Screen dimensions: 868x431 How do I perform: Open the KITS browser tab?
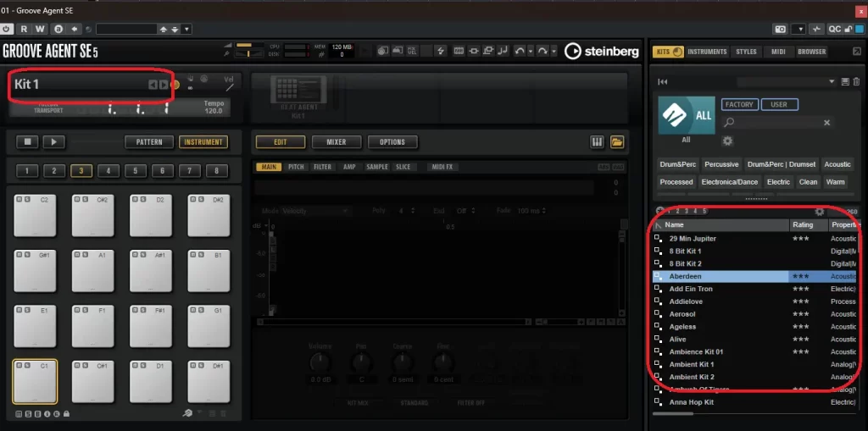pos(668,52)
